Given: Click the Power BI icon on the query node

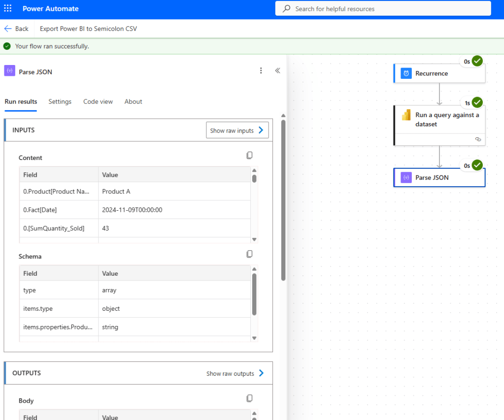Looking at the screenshot, I should point(406,115).
